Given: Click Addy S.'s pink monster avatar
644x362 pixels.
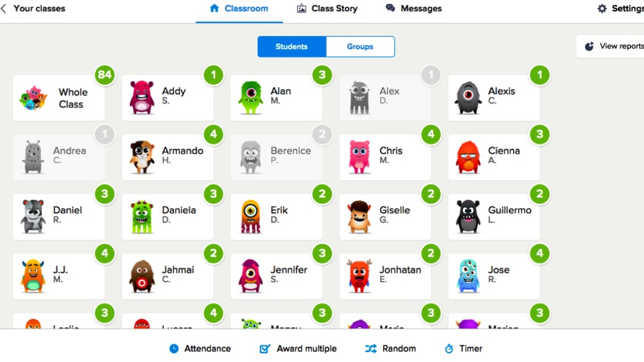Looking at the screenshot, I should click(142, 97).
